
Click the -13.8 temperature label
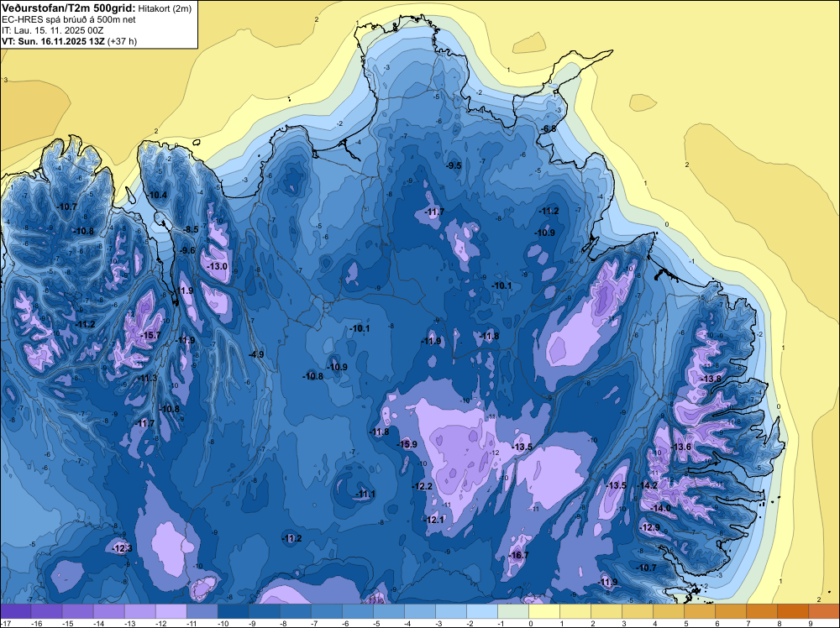click(x=711, y=379)
